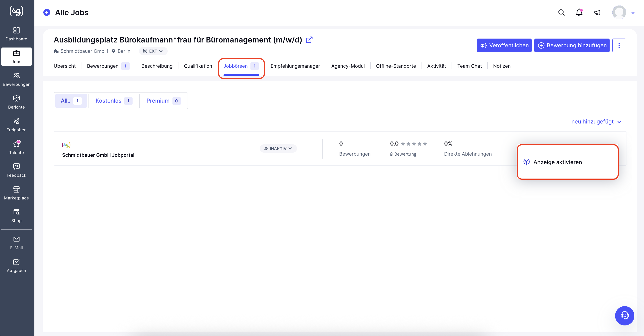Open the Notizen tab
Image resolution: width=644 pixels, height=336 pixels.
point(502,66)
